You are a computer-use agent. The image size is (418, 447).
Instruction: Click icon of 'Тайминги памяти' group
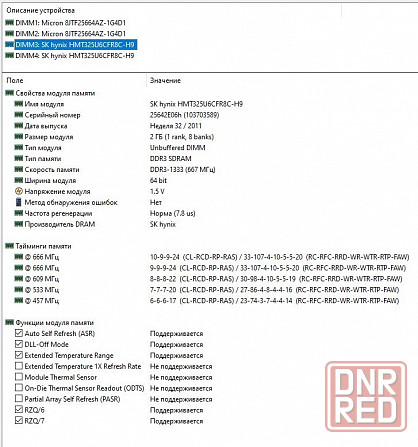click(10, 246)
